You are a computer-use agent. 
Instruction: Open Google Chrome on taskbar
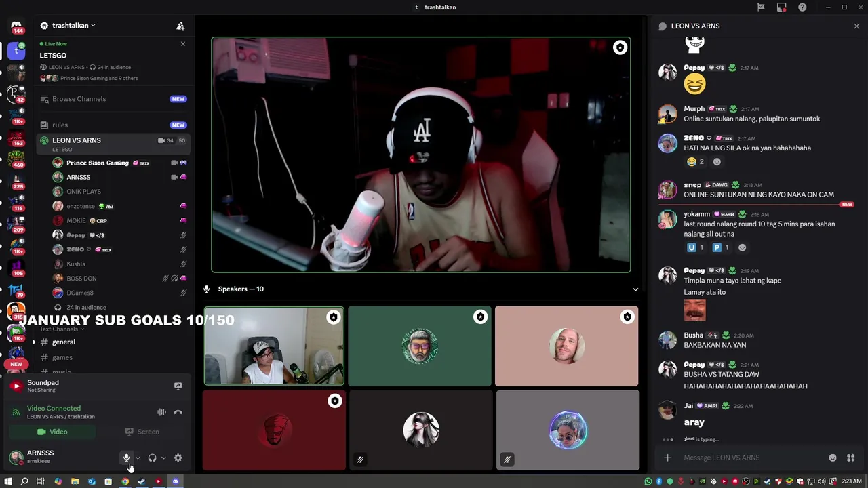click(125, 481)
